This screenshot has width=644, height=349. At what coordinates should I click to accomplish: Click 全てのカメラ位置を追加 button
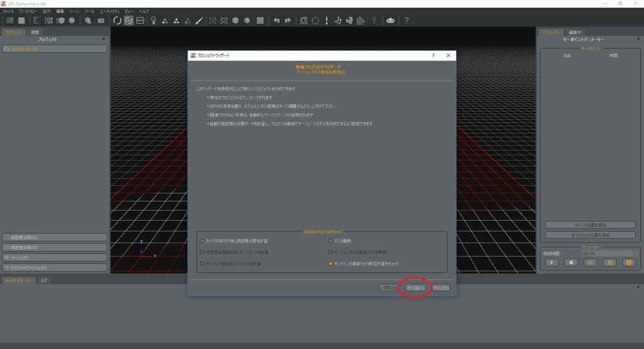pos(590,235)
